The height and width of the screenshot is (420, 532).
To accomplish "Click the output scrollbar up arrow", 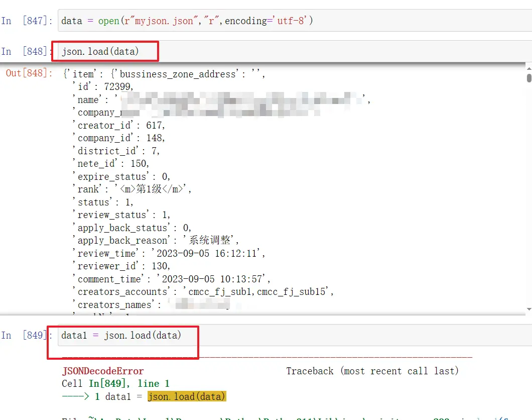I will pos(528,69).
